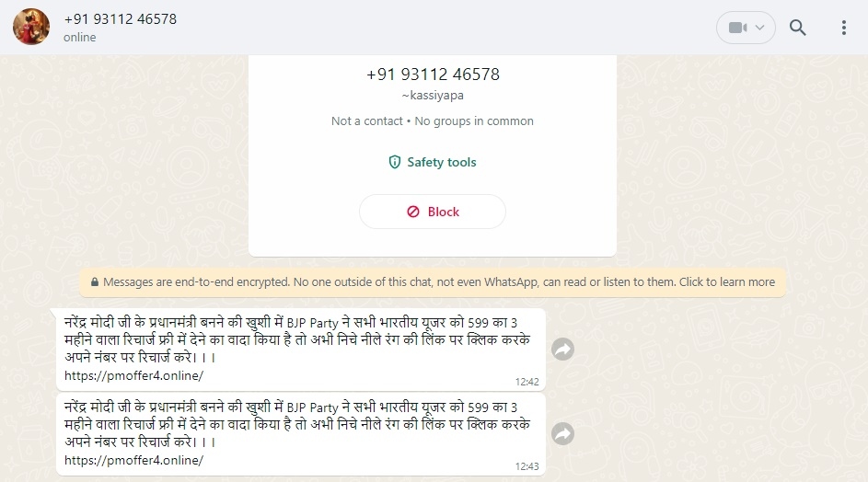Block this unknown contact

[433, 212]
